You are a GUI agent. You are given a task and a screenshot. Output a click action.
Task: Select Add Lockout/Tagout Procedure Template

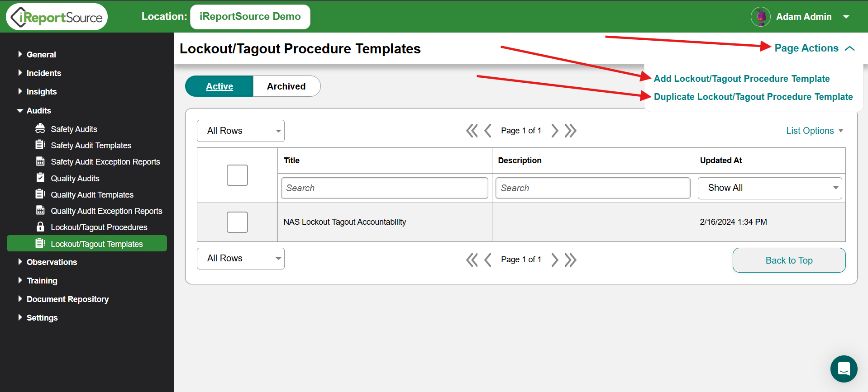tap(742, 79)
